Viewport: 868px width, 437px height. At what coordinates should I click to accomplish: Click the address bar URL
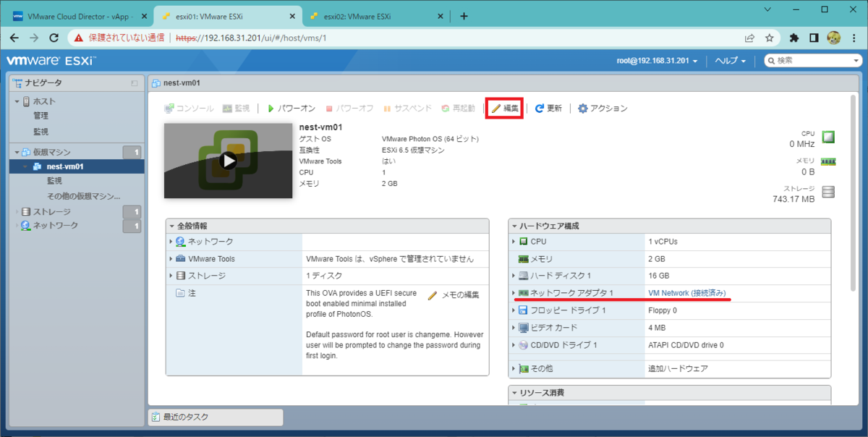click(252, 38)
